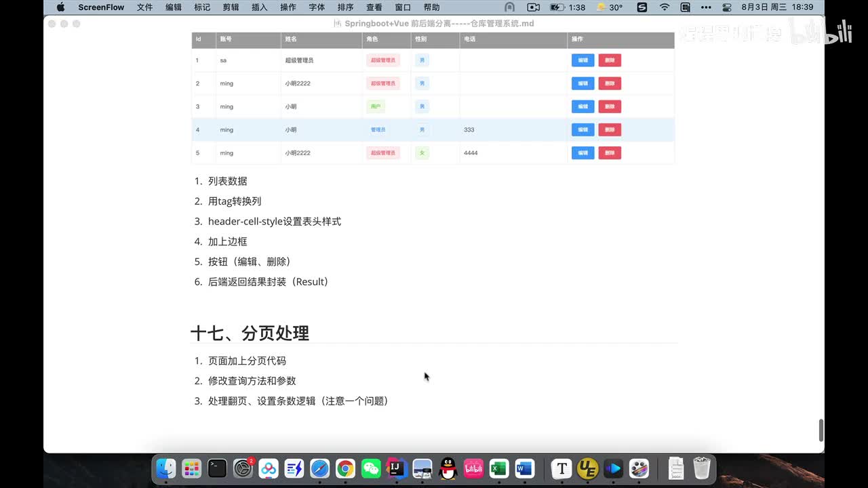
Task: Click the window title Springboot+Vue document name
Action: (439, 23)
